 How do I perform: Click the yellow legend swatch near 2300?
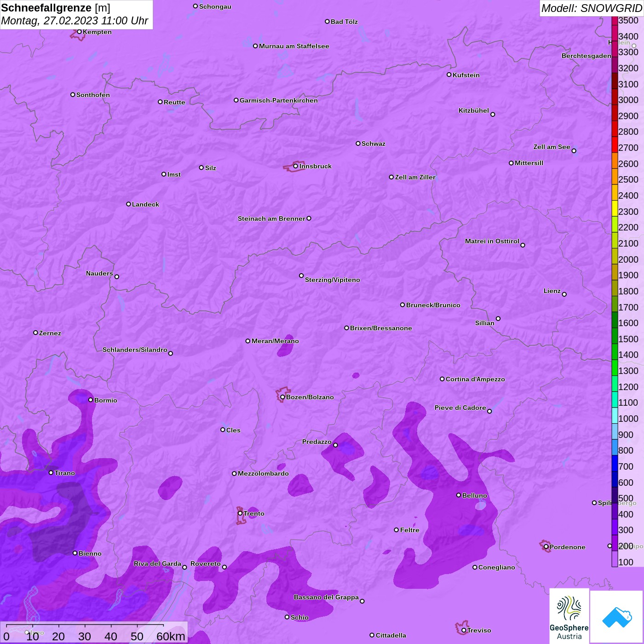[615, 208]
